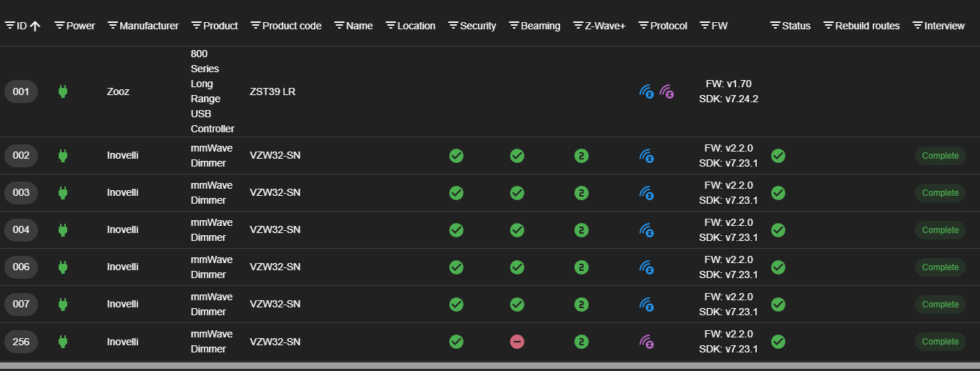Click Inovelli manufacturer in node 006 row
Screen dimensions: 980x371
coord(123,267)
